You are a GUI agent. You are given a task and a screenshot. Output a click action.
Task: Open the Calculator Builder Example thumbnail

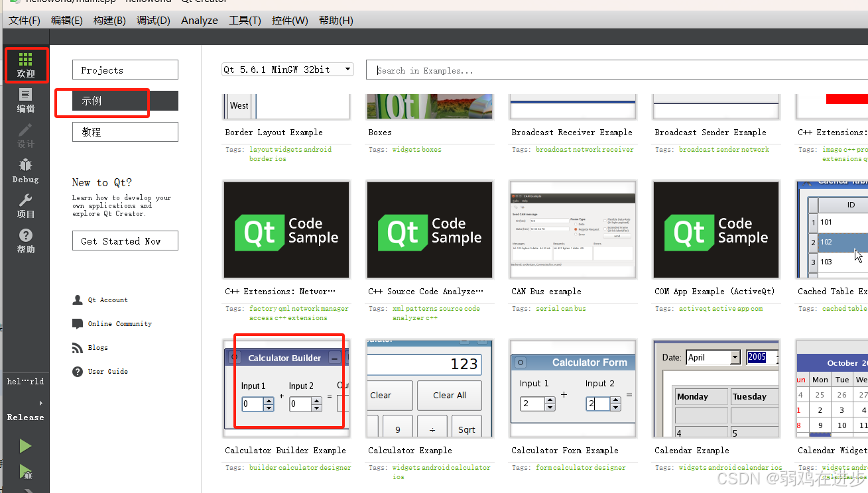coord(286,388)
